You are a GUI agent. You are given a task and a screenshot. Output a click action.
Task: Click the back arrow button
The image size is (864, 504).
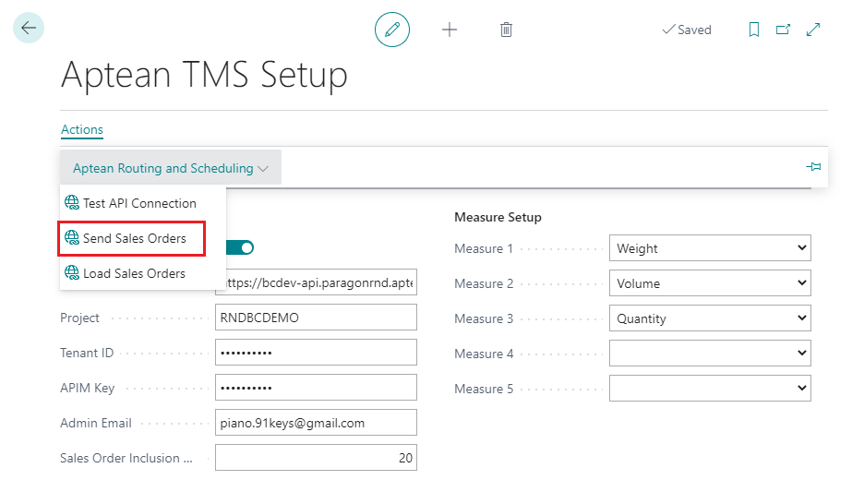tap(29, 29)
